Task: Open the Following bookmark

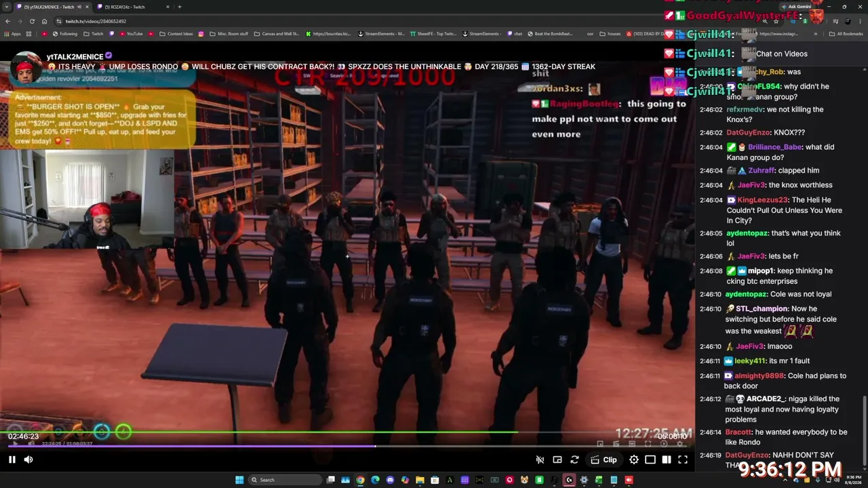Action: [x=64, y=34]
